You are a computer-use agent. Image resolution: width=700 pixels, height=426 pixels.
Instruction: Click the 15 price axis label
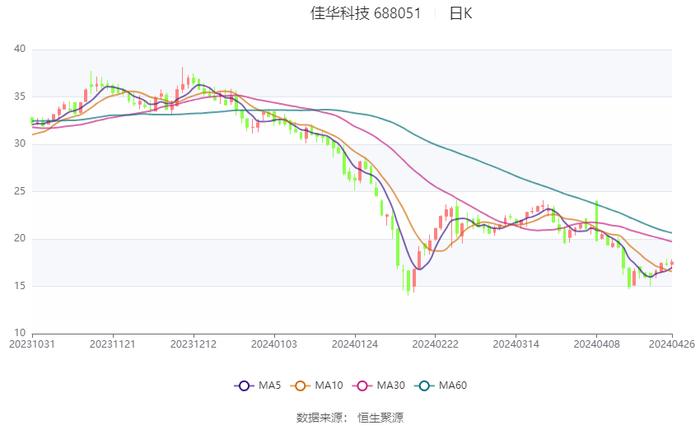pos(20,286)
